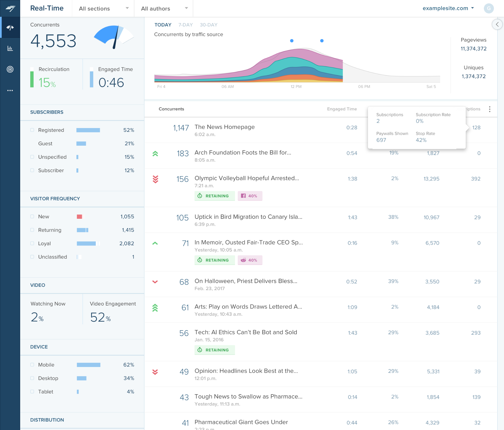Switch to the 7-DAY tab
This screenshot has width=504, height=430.
click(185, 25)
